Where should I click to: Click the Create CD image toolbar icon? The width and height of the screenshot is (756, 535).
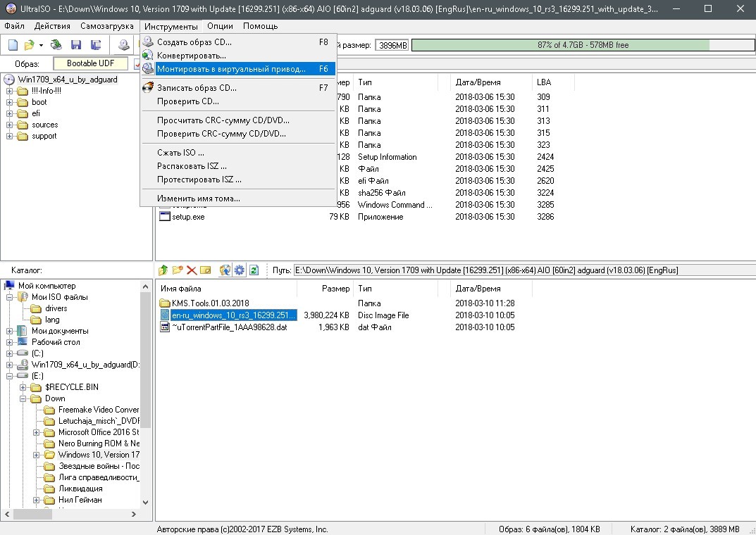[x=124, y=45]
